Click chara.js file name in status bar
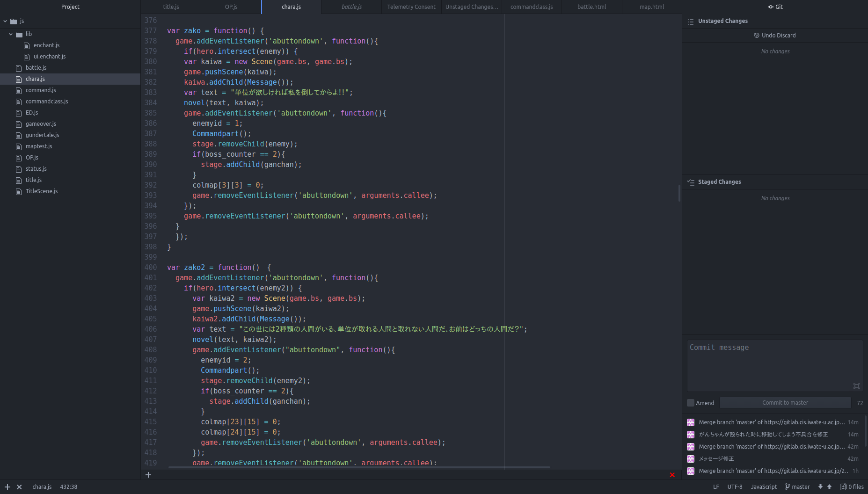This screenshot has width=868, height=494. point(42,487)
